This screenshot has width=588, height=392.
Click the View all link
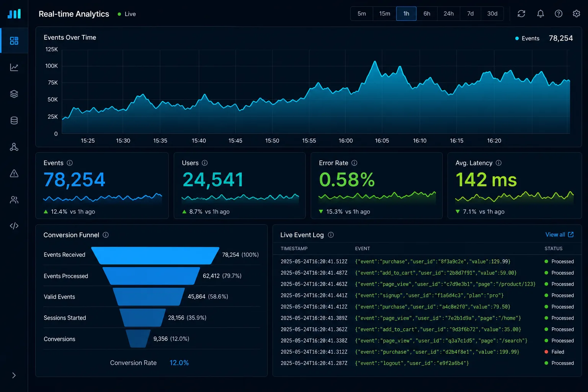click(555, 234)
